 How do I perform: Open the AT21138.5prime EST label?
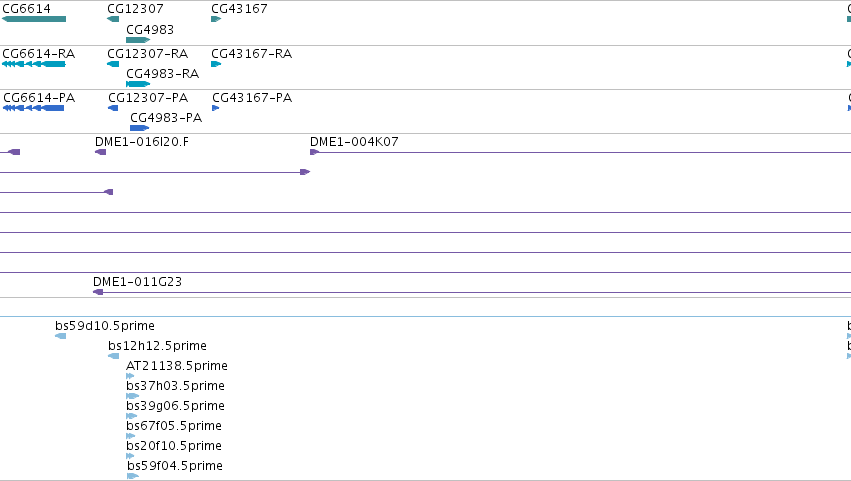click(177, 366)
